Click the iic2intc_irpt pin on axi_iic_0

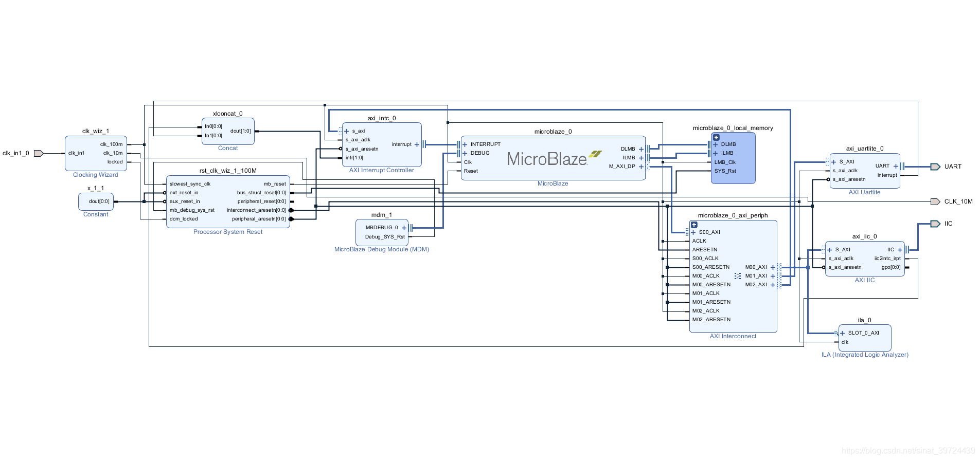tap(887, 259)
